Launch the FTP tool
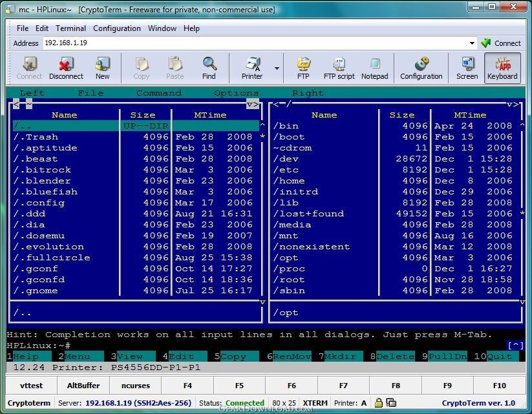 pyautogui.click(x=303, y=68)
